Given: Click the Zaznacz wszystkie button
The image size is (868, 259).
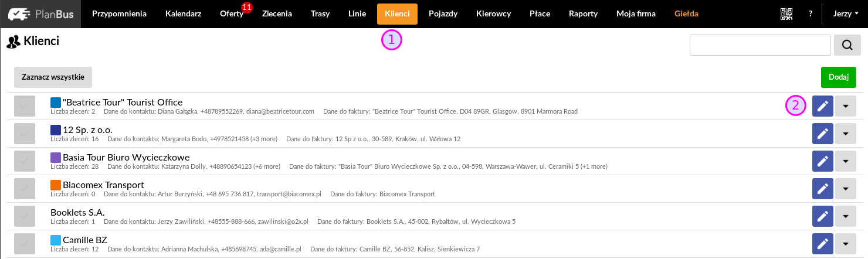Looking at the screenshot, I should coord(53,77).
